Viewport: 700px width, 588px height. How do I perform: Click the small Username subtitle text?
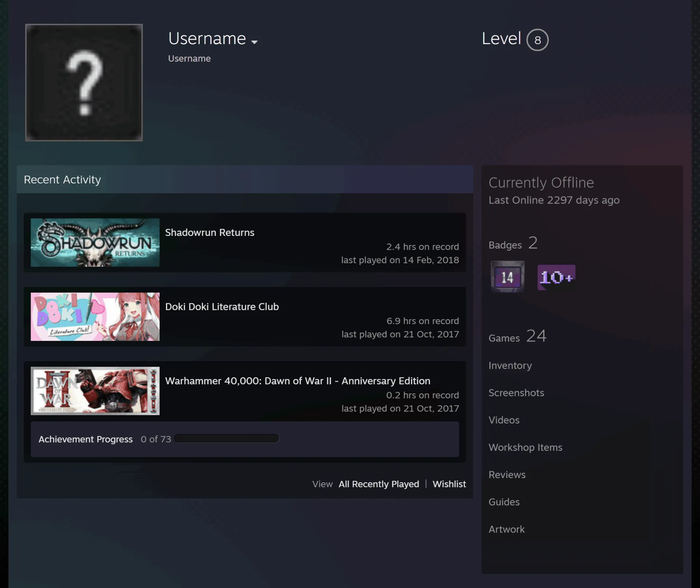pyautogui.click(x=189, y=58)
